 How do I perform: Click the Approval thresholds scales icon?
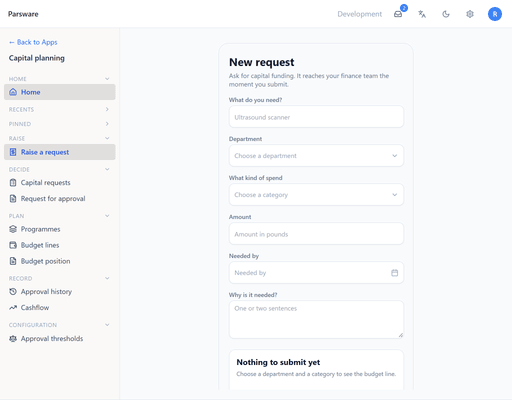point(13,339)
